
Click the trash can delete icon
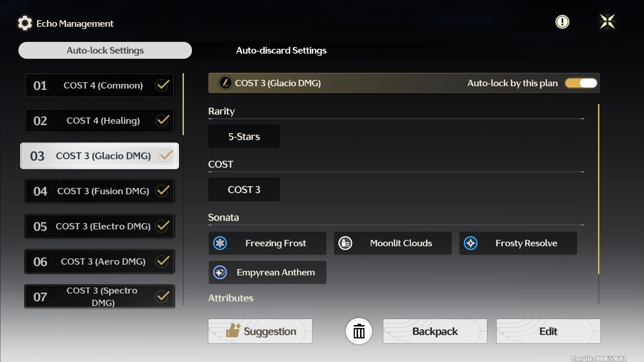pyautogui.click(x=359, y=331)
